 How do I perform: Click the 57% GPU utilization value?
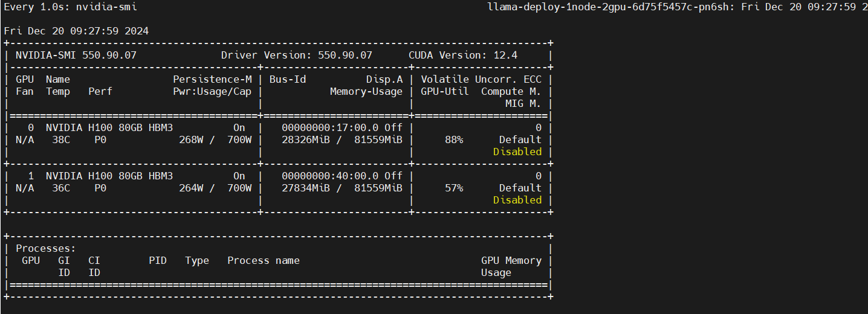[454, 188]
